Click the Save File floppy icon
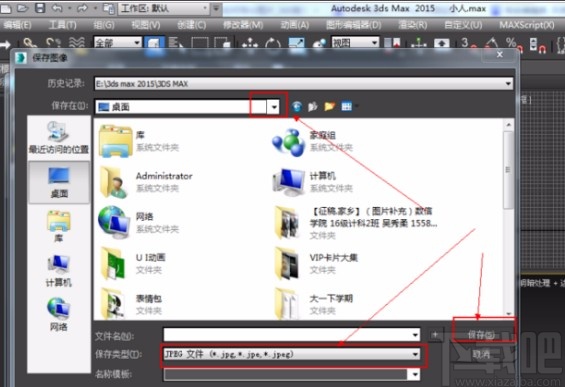The width and height of the screenshot is (565, 387). tap(40, 8)
